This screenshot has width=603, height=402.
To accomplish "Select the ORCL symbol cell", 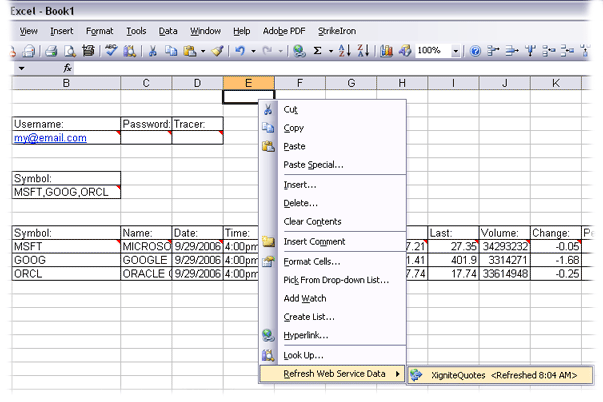I will point(66,274).
